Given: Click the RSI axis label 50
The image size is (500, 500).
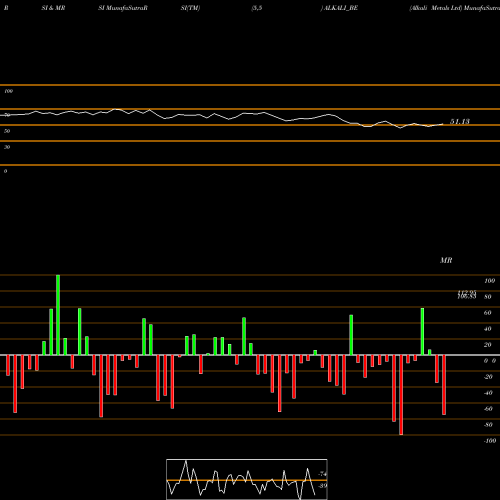Looking at the screenshot, I should [x=7, y=131].
